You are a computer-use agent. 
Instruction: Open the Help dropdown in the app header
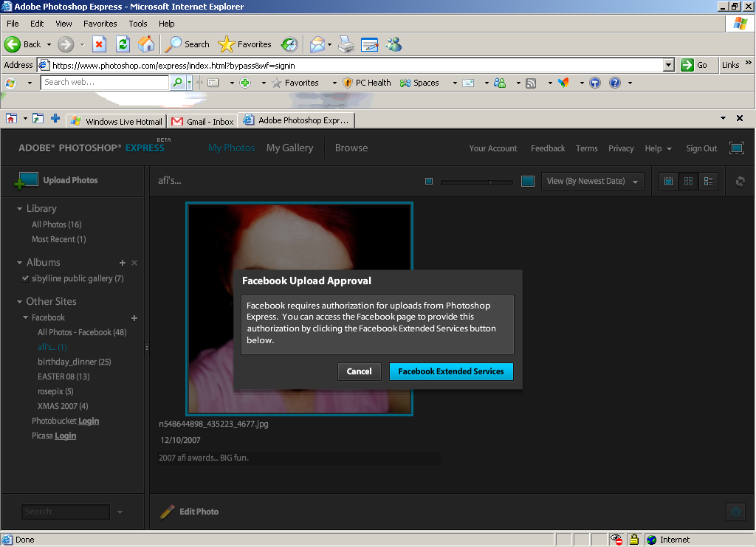(658, 148)
